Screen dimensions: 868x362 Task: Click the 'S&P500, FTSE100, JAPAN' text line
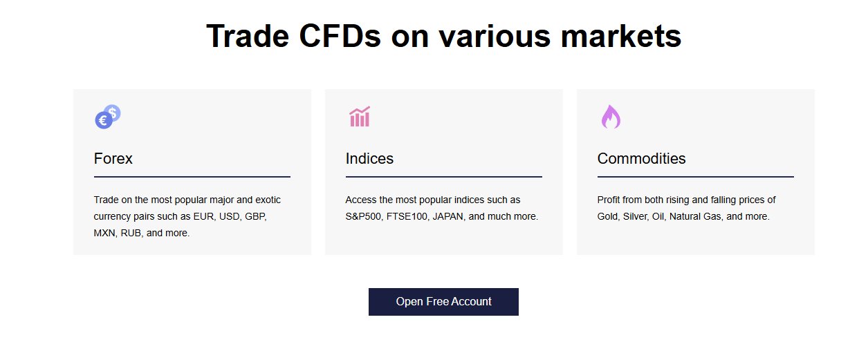(x=441, y=216)
